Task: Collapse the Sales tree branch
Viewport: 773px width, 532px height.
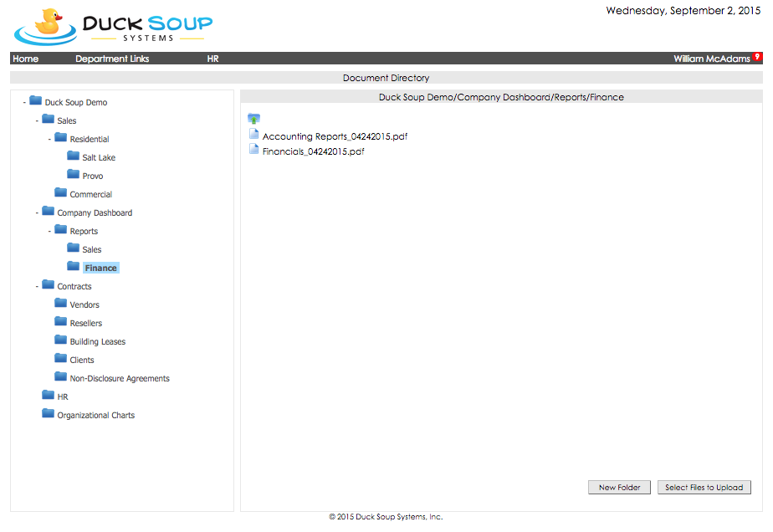Action: (x=37, y=120)
